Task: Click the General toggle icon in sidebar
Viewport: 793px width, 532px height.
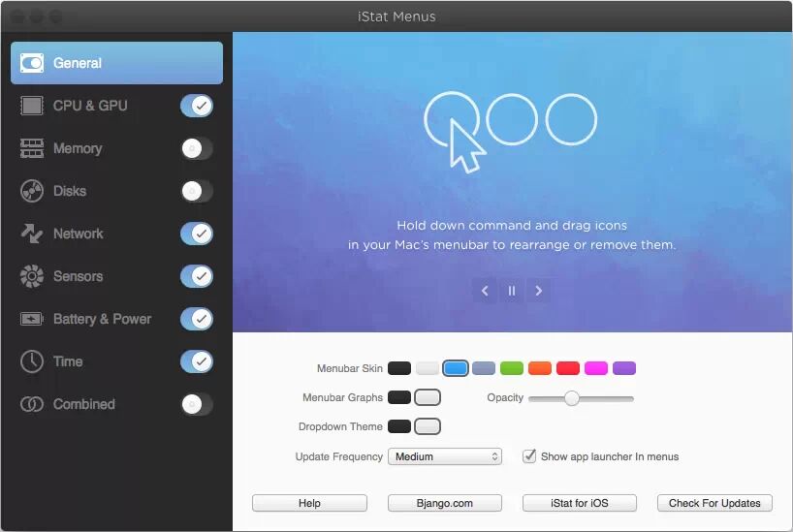Action: pos(31,63)
